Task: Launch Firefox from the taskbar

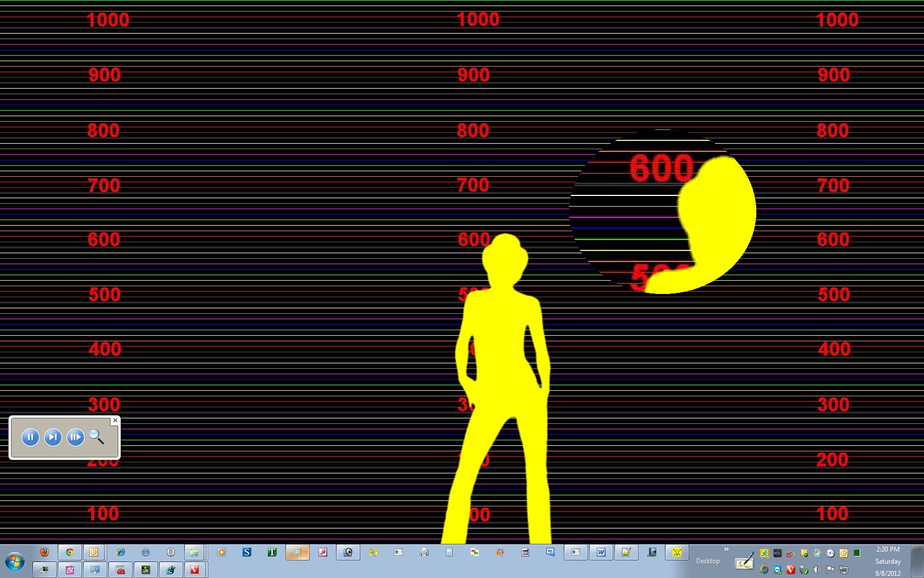Action: (45, 552)
